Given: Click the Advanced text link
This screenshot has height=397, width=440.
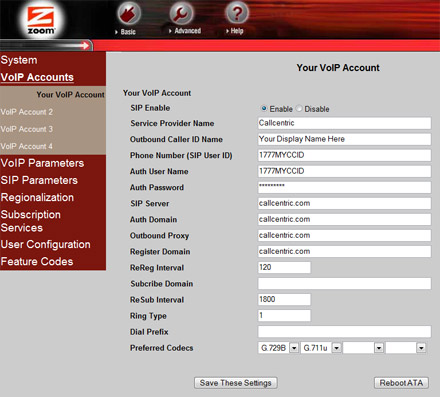Looking at the screenshot, I should (188, 31).
